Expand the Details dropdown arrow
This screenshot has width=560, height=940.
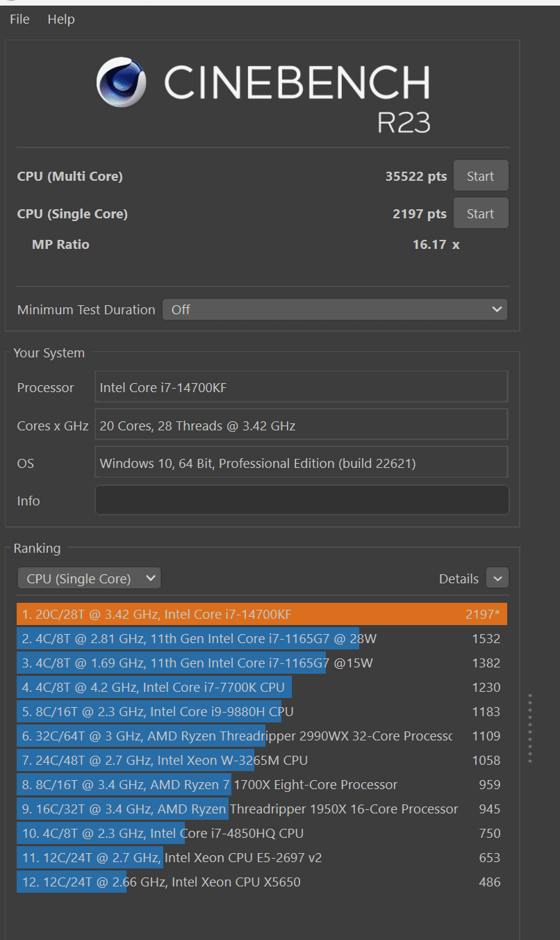pyautogui.click(x=497, y=578)
